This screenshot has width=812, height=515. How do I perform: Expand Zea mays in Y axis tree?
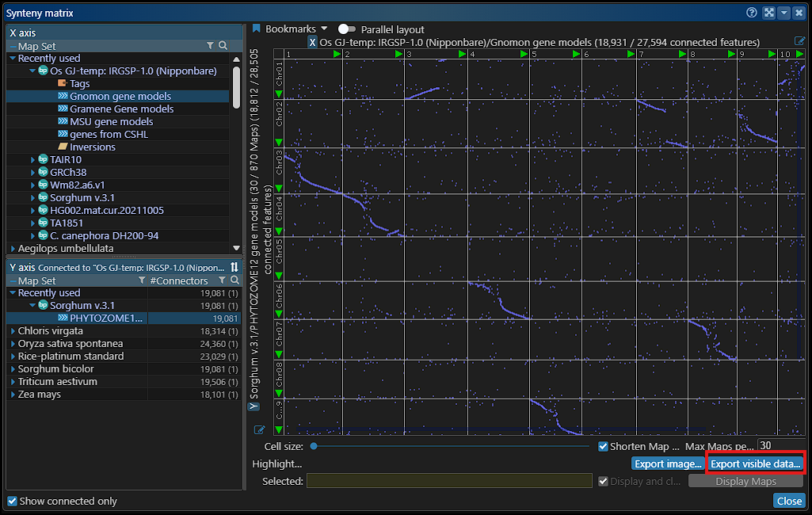point(13,395)
